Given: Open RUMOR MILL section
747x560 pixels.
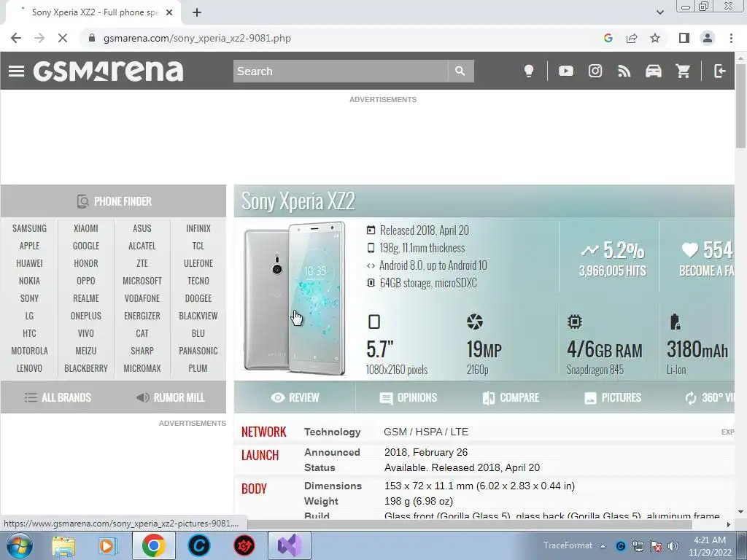Looking at the screenshot, I should 170,397.
